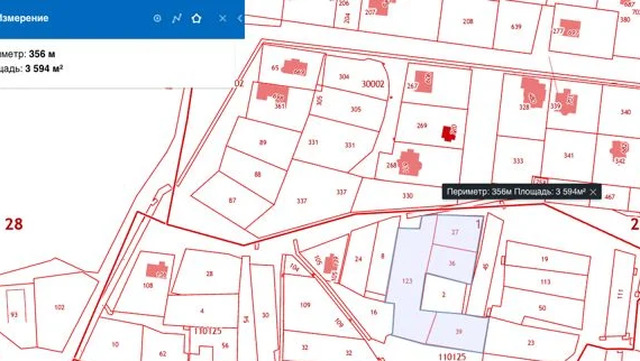Select parcel labeled 56

(x=225, y=345)
